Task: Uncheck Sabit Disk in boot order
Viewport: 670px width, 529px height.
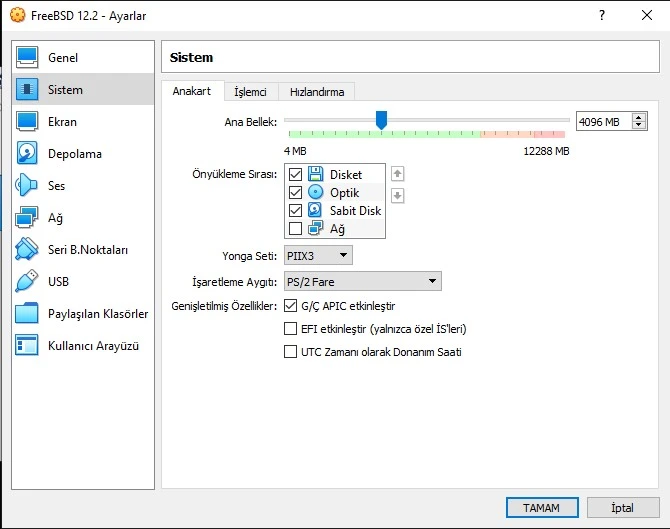Action: pyautogui.click(x=295, y=210)
